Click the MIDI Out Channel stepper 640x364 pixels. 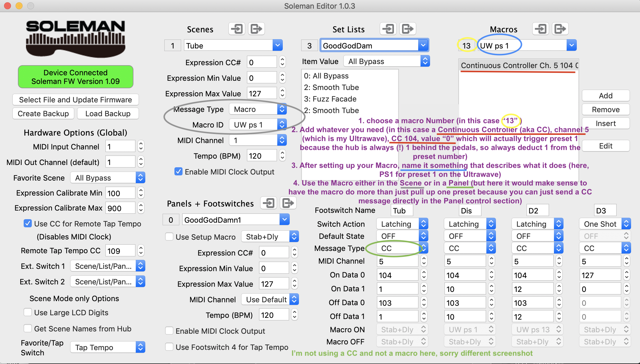[141, 162]
